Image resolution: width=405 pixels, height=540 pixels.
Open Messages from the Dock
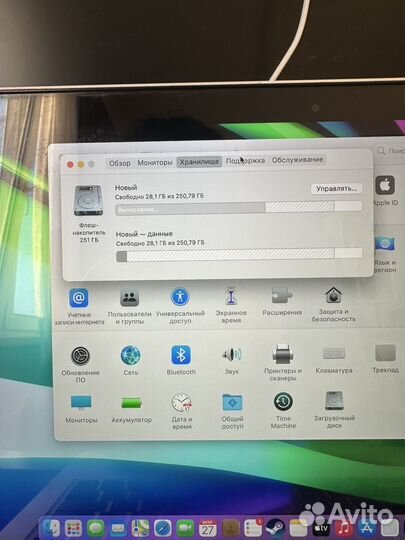click(x=96, y=528)
